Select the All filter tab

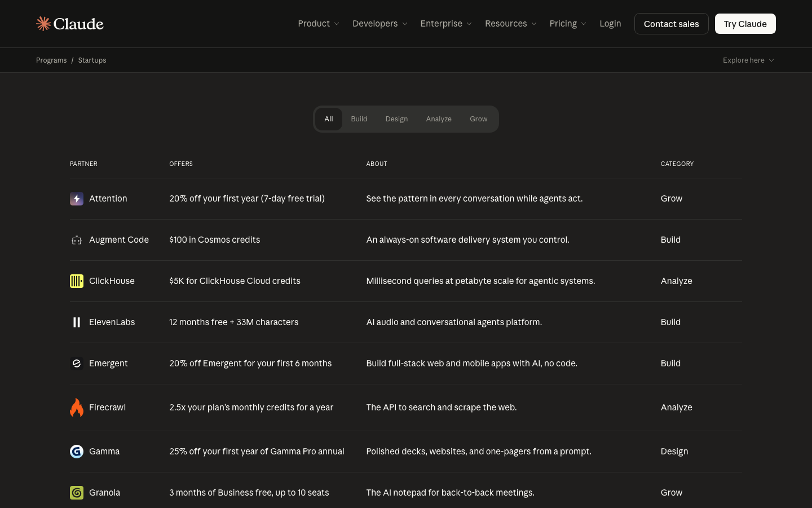click(329, 119)
